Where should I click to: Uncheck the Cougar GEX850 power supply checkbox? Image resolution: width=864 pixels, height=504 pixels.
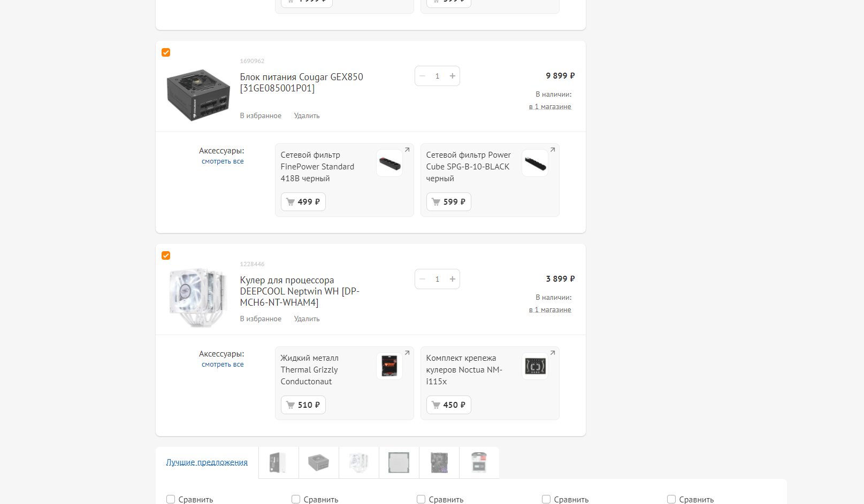pyautogui.click(x=166, y=52)
